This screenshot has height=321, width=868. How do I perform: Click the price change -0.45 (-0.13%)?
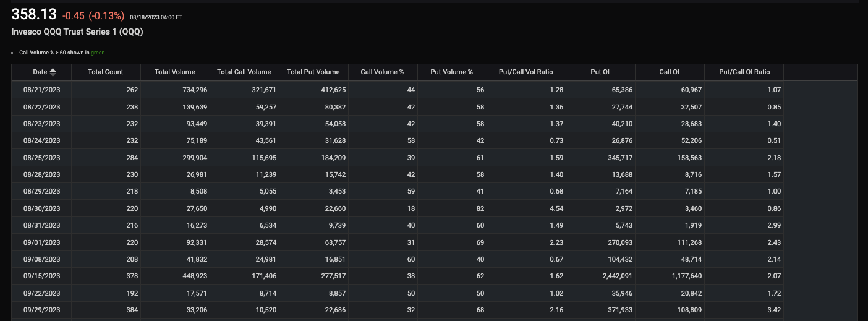(x=93, y=16)
